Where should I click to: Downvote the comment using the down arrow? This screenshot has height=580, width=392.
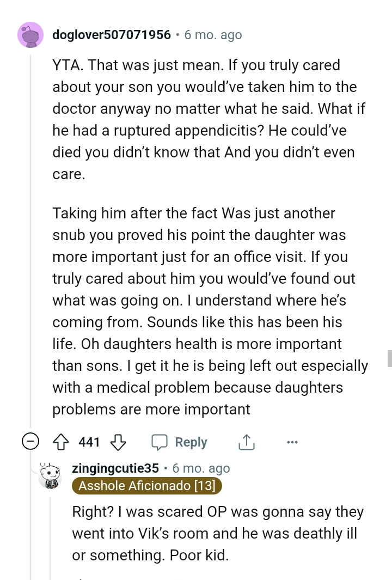point(119,442)
